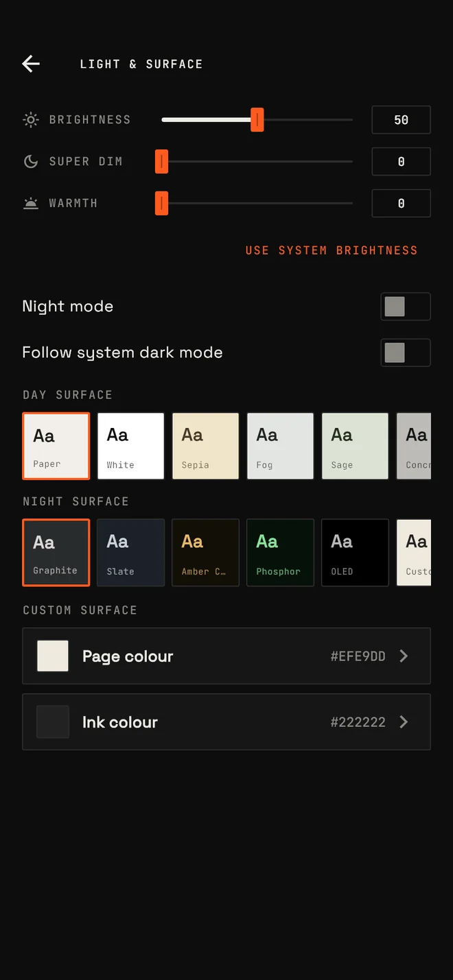Click the Super Dim slider handle
453x980 pixels.
161,162
